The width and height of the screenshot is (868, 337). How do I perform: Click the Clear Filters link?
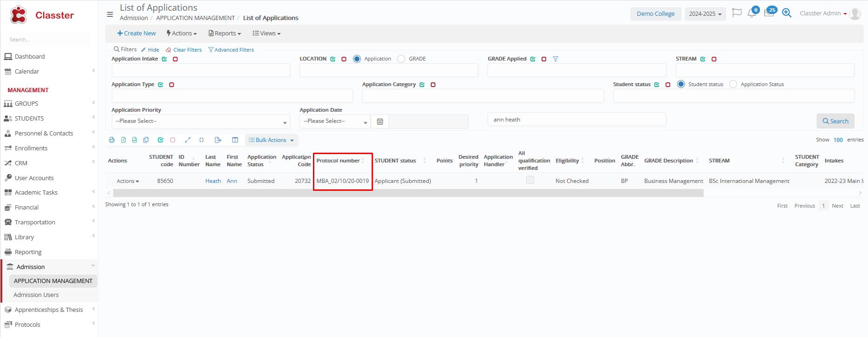click(184, 50)
